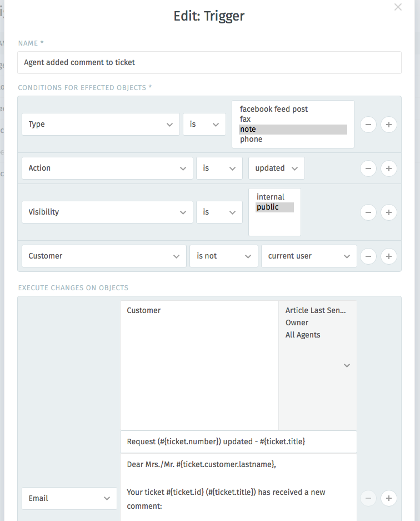Image resolution: width=420 pixels, height=521 pixels.
Task: Remove the Customer condition row
Action: coord(368,256)
